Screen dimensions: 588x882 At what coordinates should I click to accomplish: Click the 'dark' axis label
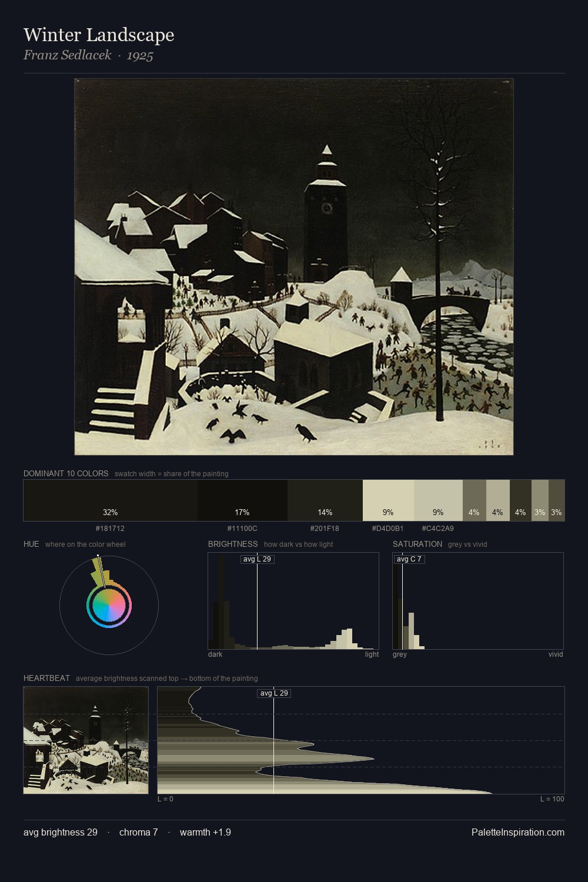[x=215, y=654]
